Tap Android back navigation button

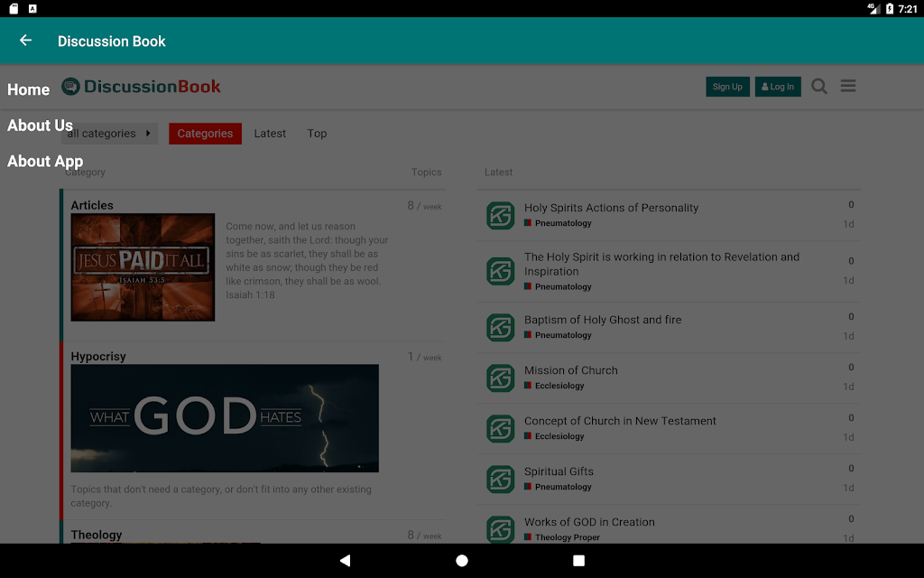tap(346, 560)
